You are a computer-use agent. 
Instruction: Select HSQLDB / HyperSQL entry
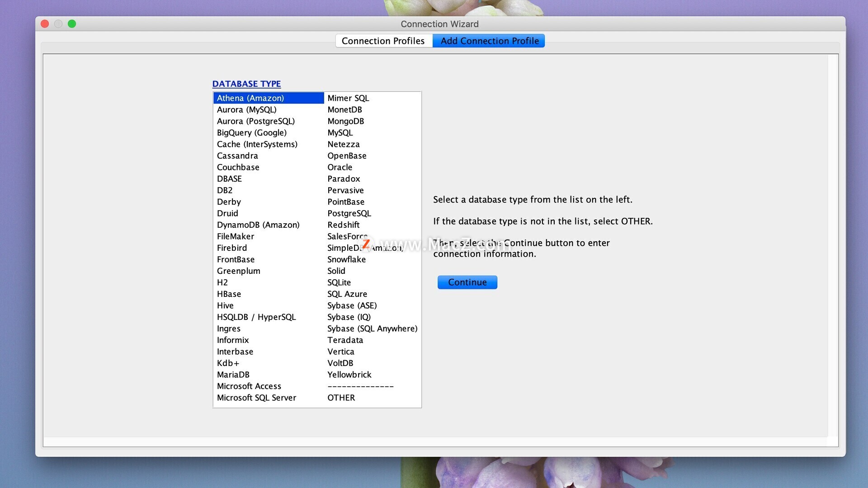[269, 317]
